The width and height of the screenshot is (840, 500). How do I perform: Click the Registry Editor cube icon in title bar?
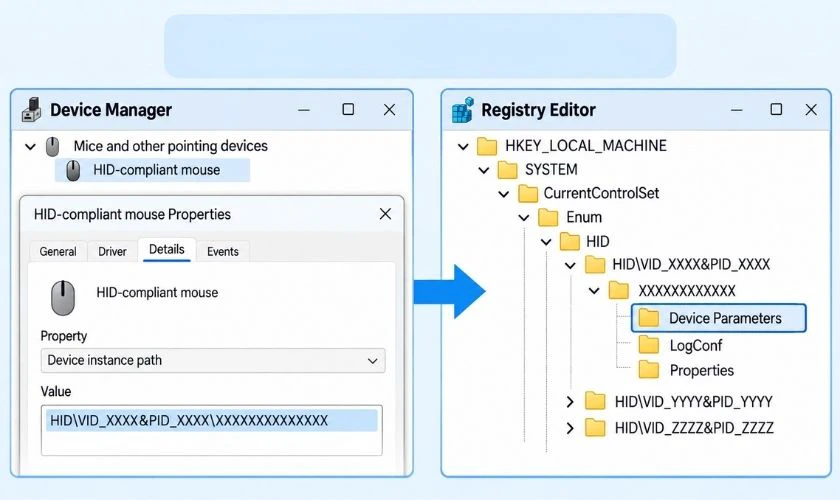click(x=462, y=110)
